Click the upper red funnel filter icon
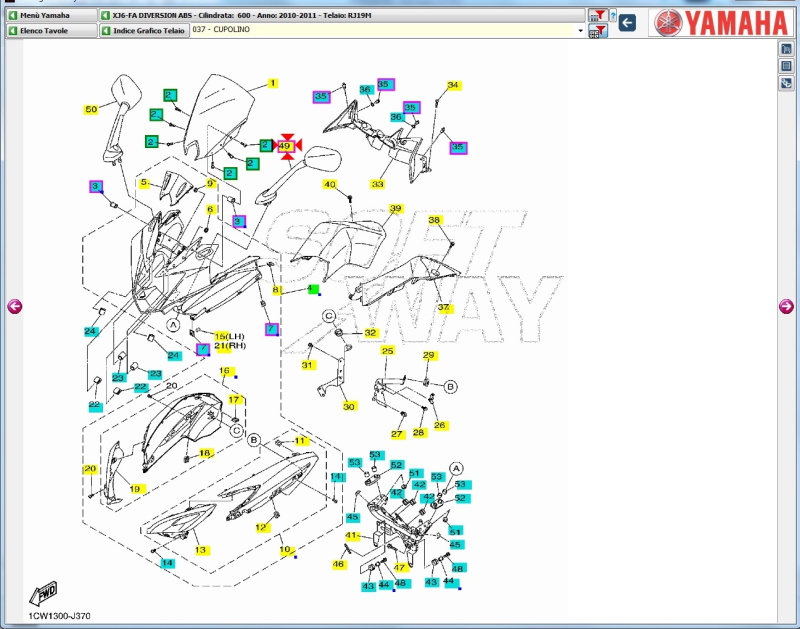The height and width of the screenshot is (629, 800). [x=597, y=15]
